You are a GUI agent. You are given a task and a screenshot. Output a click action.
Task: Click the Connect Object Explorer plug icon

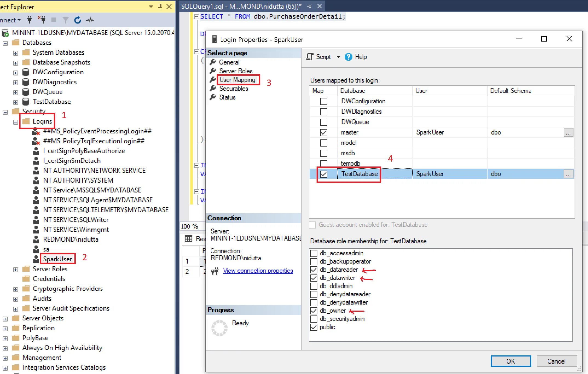(30, 20)
